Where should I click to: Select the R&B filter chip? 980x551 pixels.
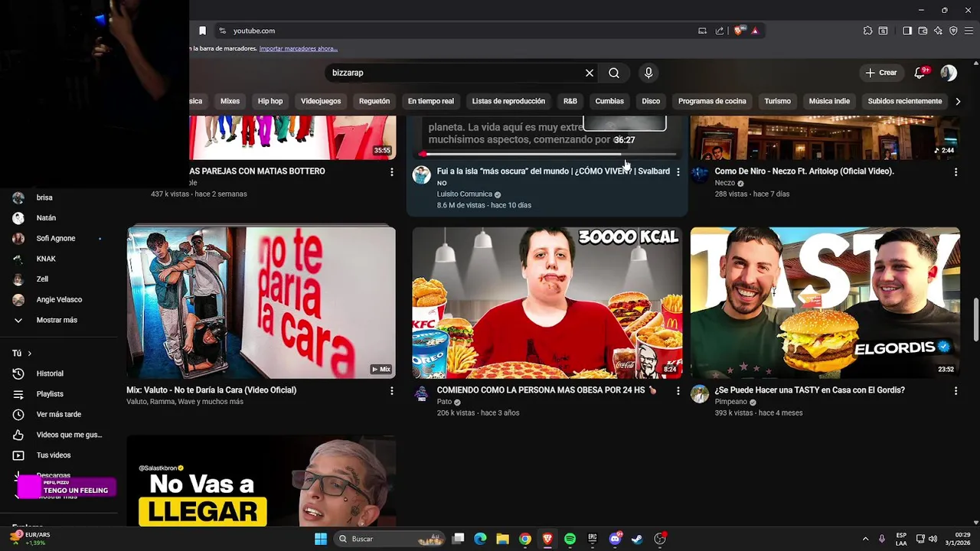coord(570,101)
